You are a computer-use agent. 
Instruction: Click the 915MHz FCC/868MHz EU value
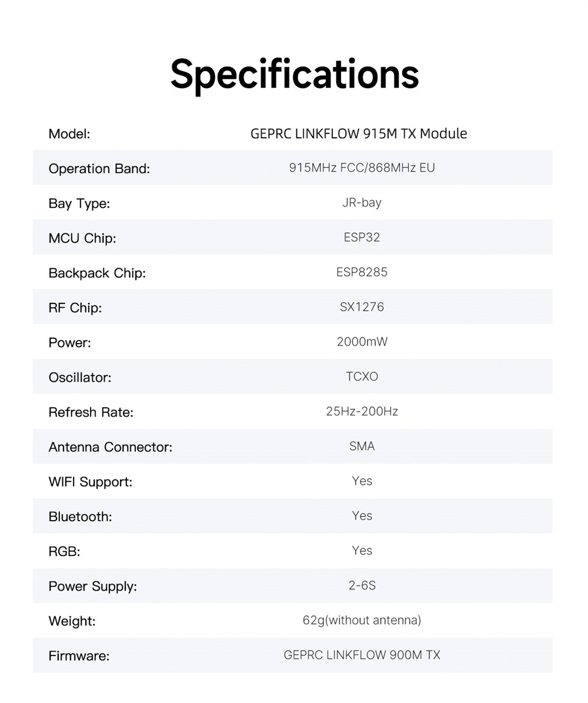362,168
